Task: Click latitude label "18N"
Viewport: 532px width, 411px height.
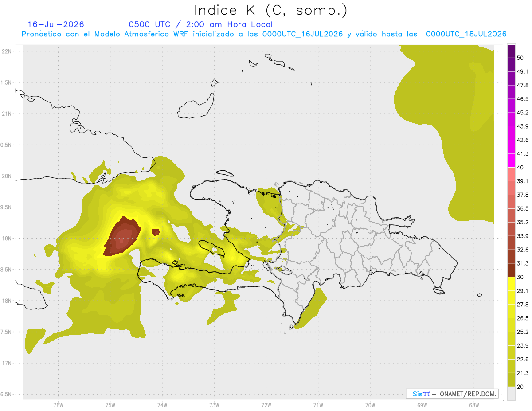Action: pos(8,301)
